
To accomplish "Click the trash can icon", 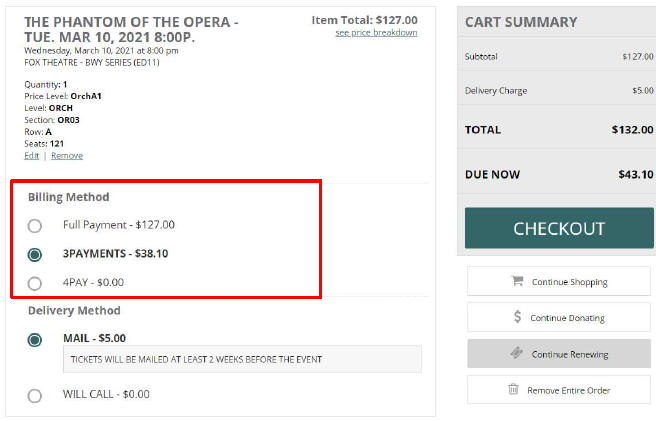I will click(x=513, y=389).
